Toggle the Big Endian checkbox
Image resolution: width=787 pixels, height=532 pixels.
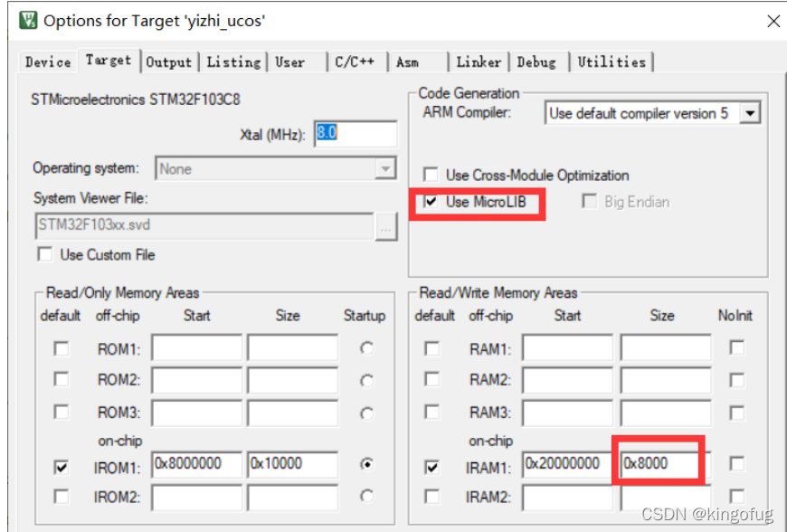(x=589, y=202)
